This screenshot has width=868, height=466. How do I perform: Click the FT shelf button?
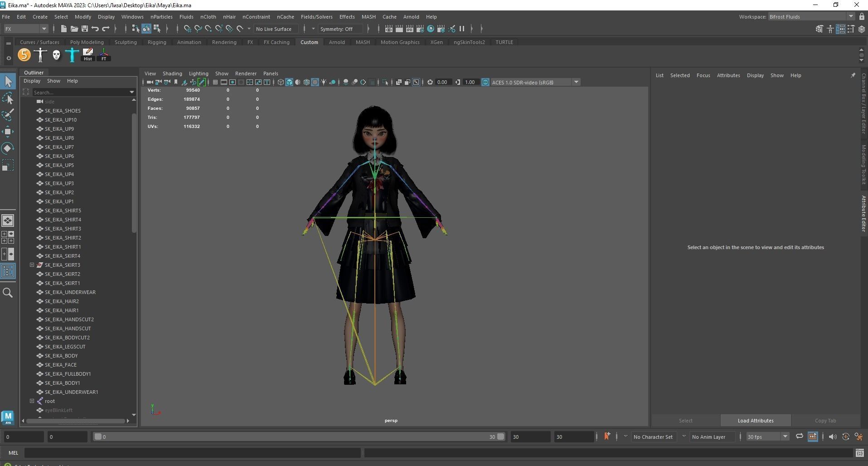coord(104,55)
